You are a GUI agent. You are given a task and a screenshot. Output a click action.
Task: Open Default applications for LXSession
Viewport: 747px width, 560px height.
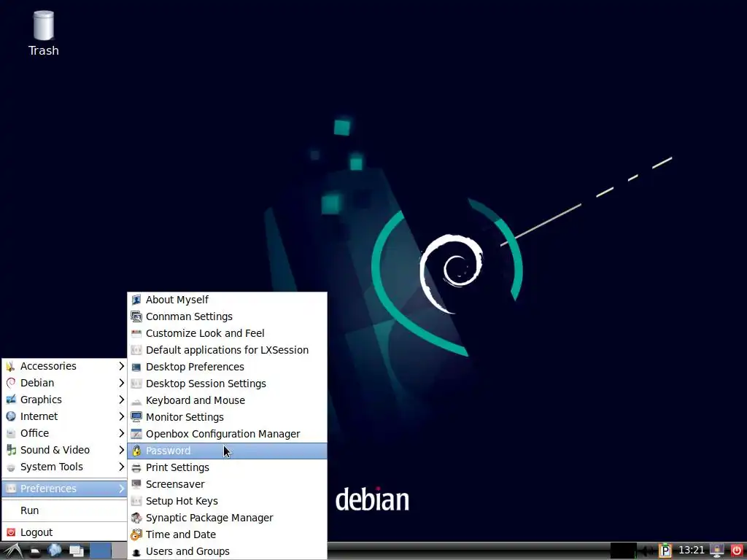228,350
